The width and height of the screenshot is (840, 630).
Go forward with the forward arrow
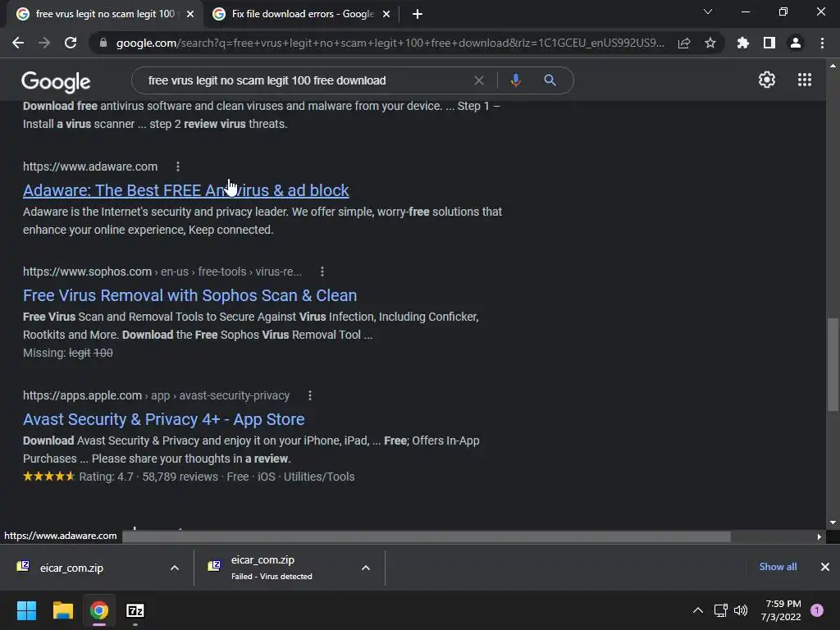coord(44,43)
